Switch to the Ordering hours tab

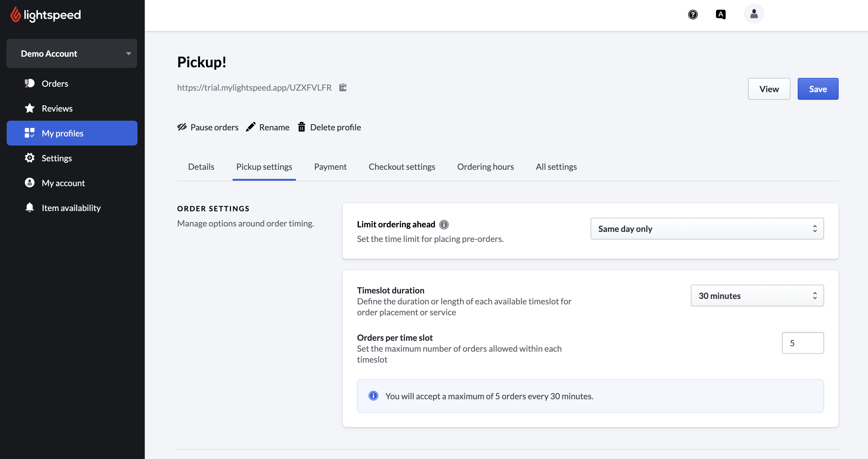[x=485, y=167]
